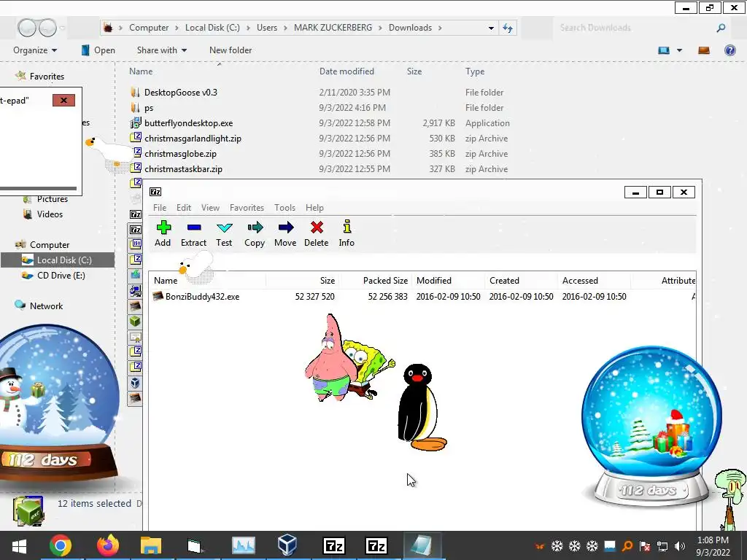The height and width of the screenshot is (560, 747).
Task: Select christmastaskbar.zip file
Action: click(183, 168)
